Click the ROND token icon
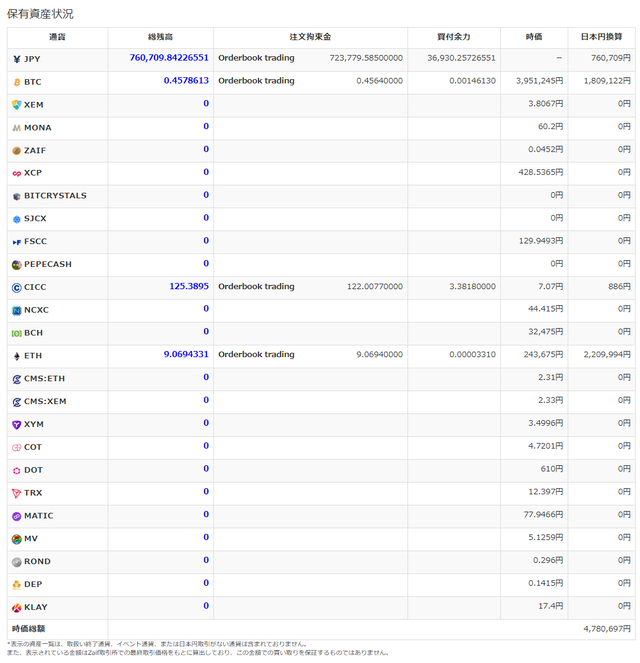The width and height of the screenshot is (640, 663). 16,562
